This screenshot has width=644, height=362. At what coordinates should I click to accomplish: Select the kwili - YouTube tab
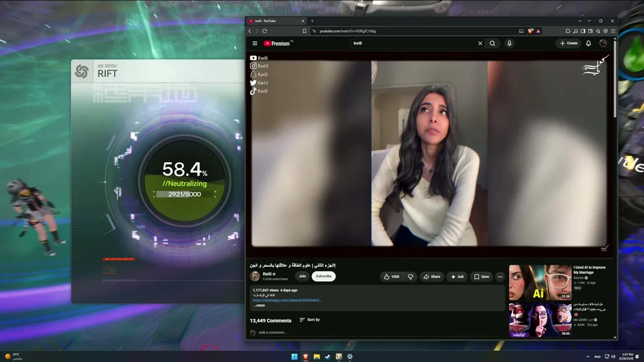pos(276,21)
